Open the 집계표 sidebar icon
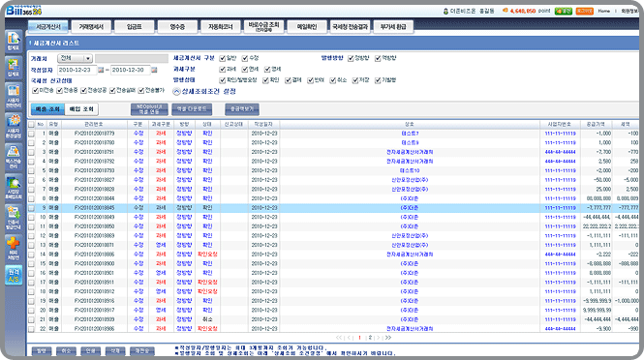The width and height of the screenshot is (644, 360). point(14,67)
